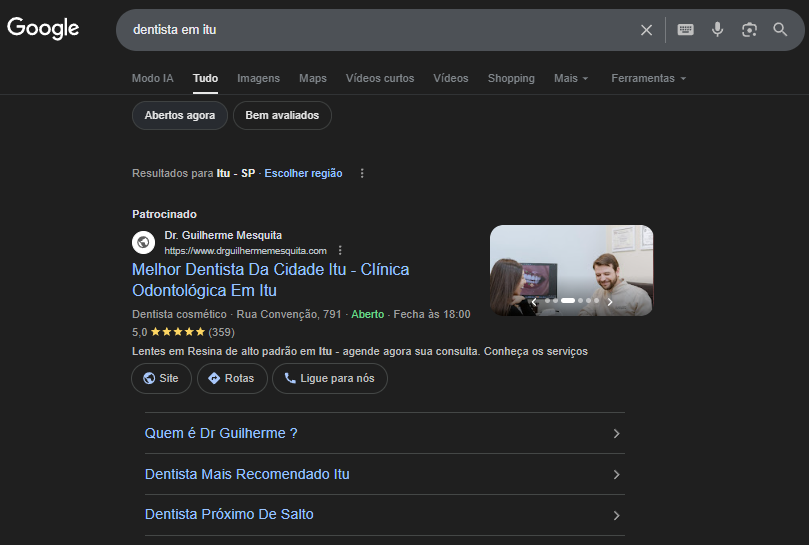Expand "Dentista Mais Recomendado Itu" row
Image resolution: width=809 pixels, height=545 pixels.
click(384, 474)
